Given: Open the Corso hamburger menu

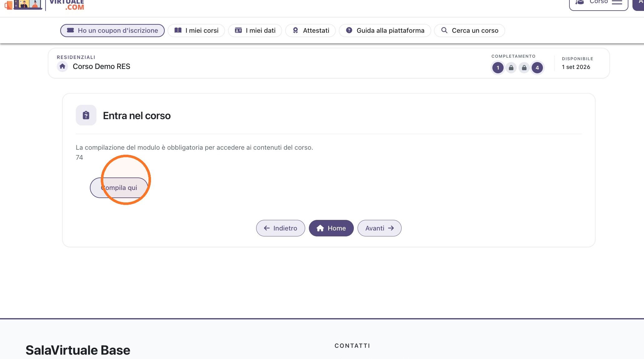Looking at the screenshot, I should tap(617, 2).
